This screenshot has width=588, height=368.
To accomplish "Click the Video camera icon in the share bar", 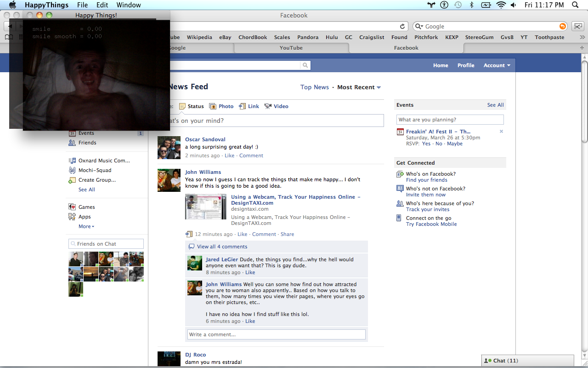I will [268, 106].
